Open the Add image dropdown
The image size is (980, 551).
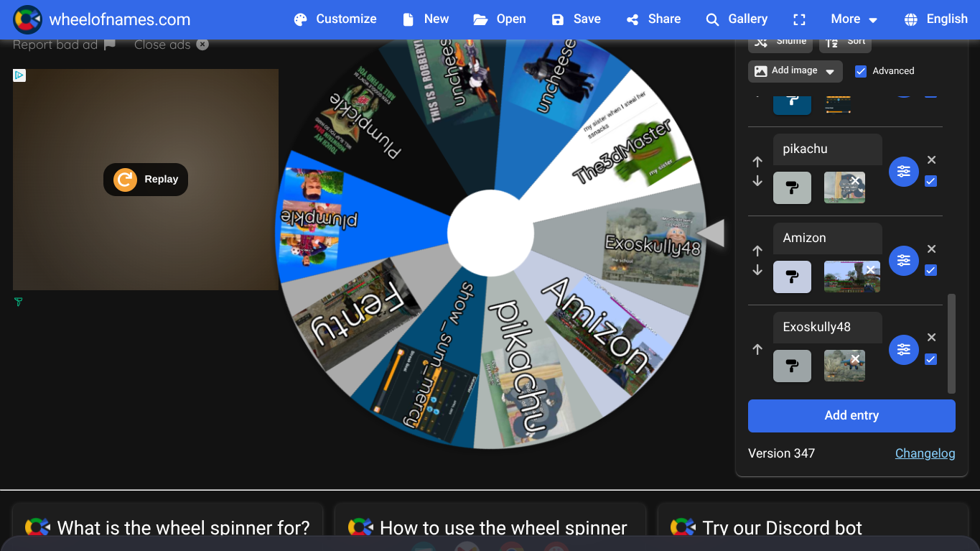pyautogui.click(x=795, y=71)
